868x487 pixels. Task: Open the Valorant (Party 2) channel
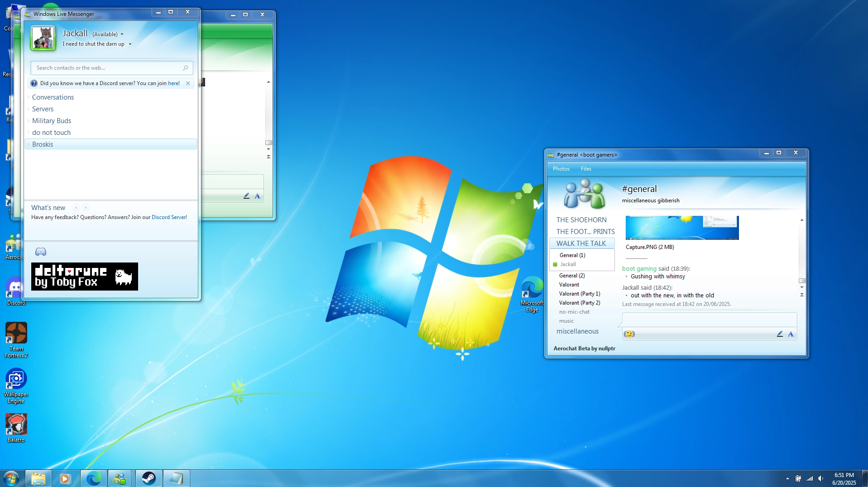(x=580, y=303)
